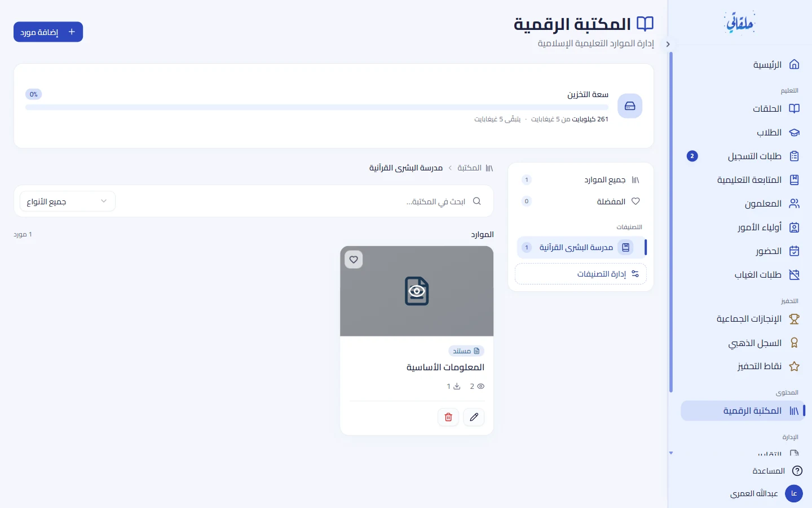Preview the document thumbnail
The height and width of the screenshot is (508, 812).
[417, 291]
